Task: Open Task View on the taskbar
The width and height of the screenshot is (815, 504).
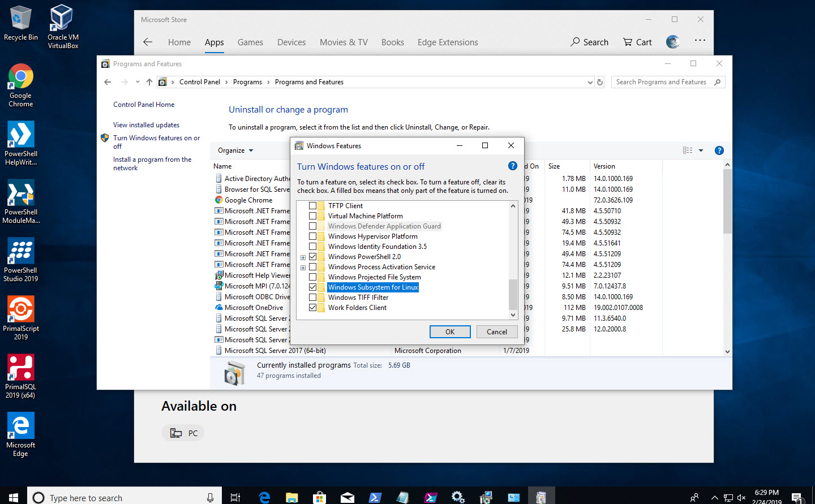Action: tap(235, 497)
